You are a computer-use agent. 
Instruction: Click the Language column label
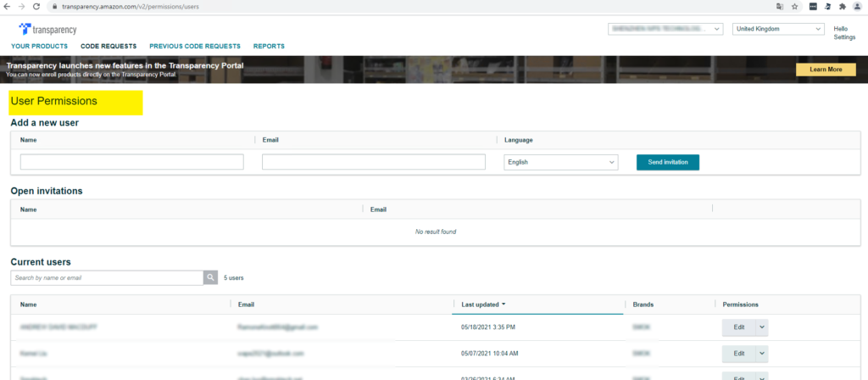518,140
